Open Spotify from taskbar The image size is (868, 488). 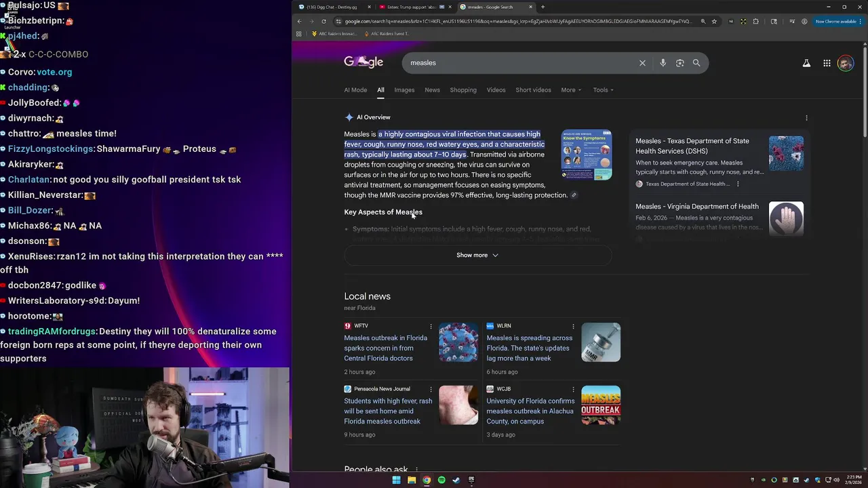pyautogui.click(x=441, y=480)
